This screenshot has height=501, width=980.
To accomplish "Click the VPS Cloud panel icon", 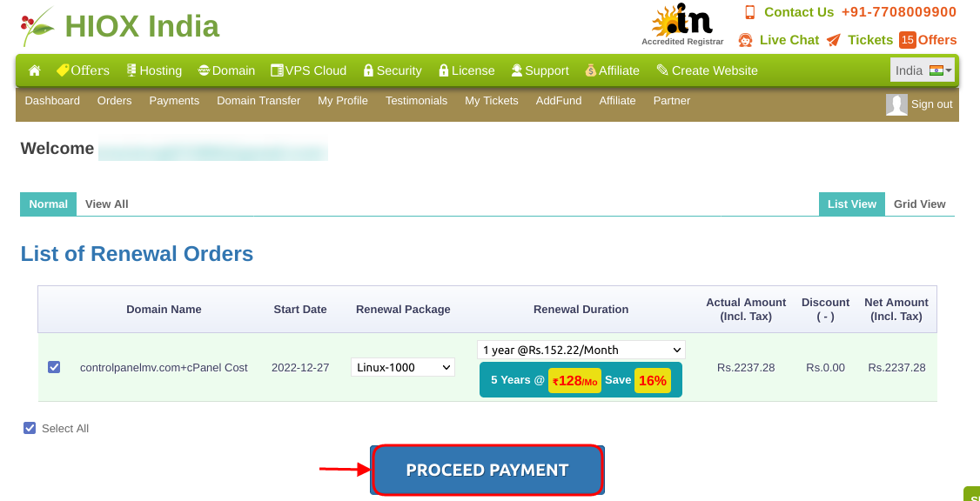I will 277,70.
